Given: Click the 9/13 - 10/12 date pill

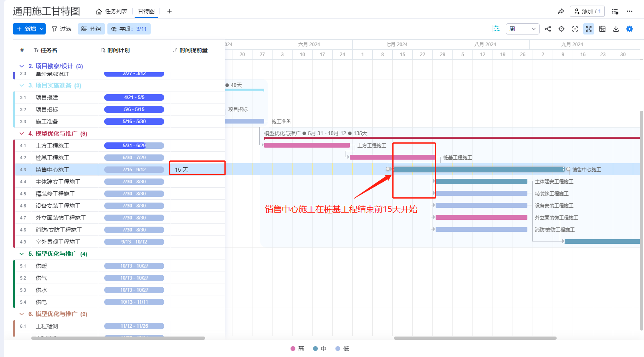Looking at the screenshot, I should tap(134, 242).
